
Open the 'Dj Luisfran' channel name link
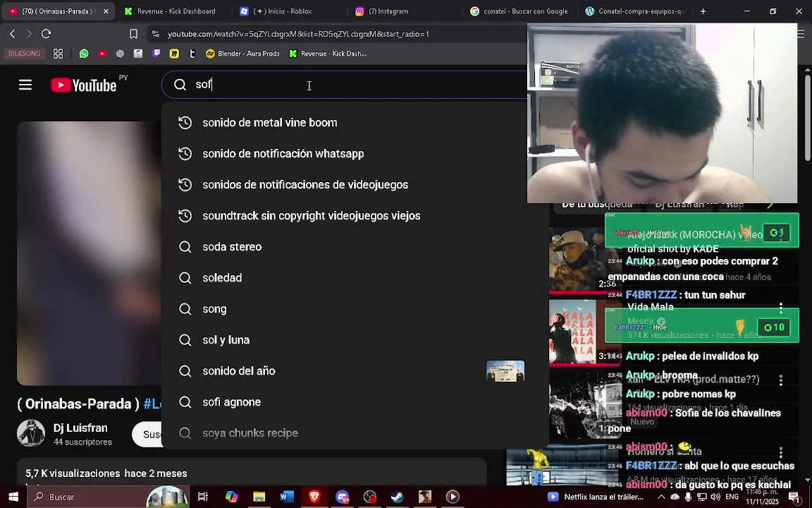coord(80,428)
